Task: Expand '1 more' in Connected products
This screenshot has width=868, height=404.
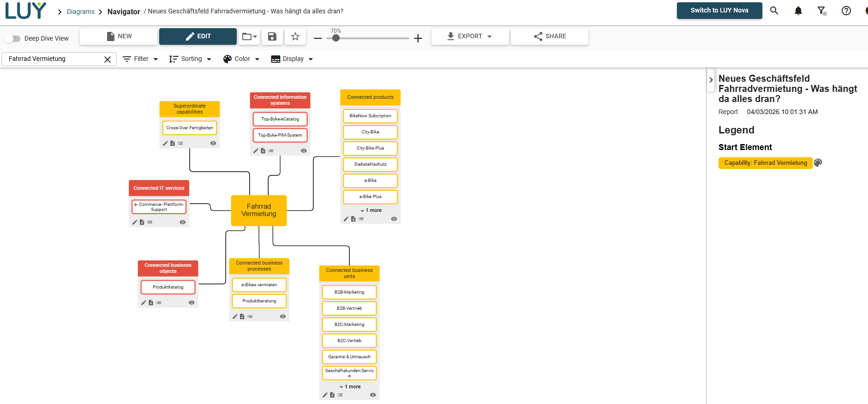Action: pyautogui.click(x=371, y=210)
